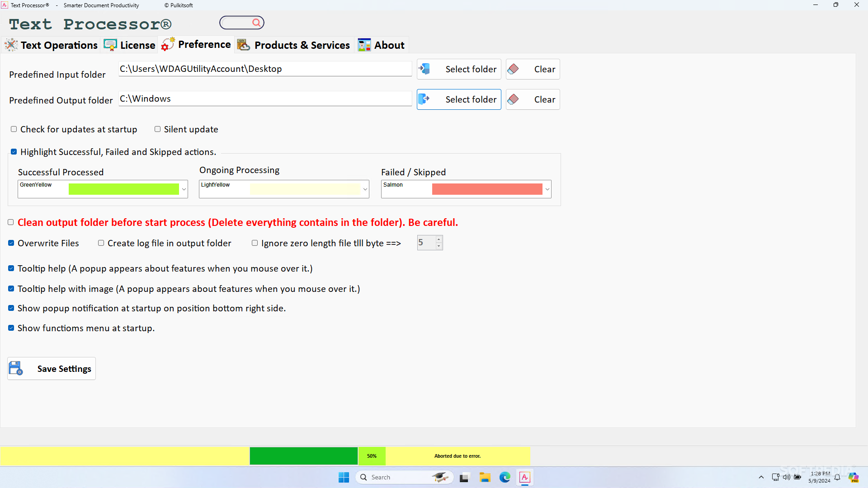Uncheck the Overwrite Files option

point(11,243)
